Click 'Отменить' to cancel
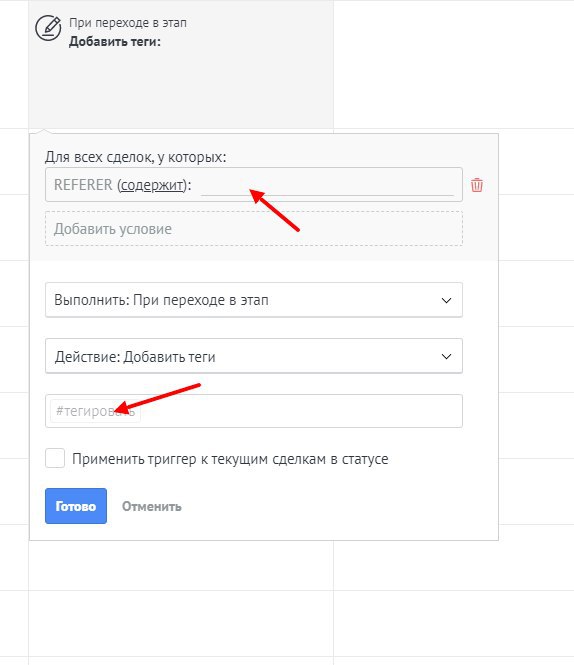The width and height of the screenshot is (574, 665). click(151, 506)
